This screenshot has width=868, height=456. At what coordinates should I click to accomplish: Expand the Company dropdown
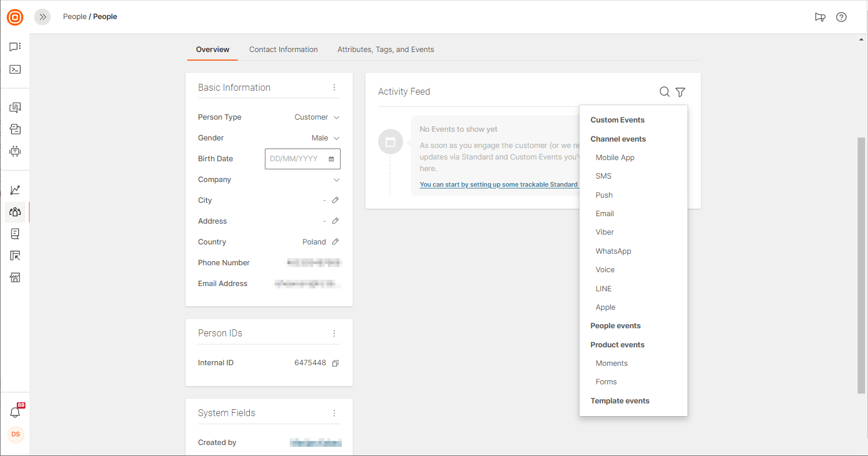(x=337, y=180)
